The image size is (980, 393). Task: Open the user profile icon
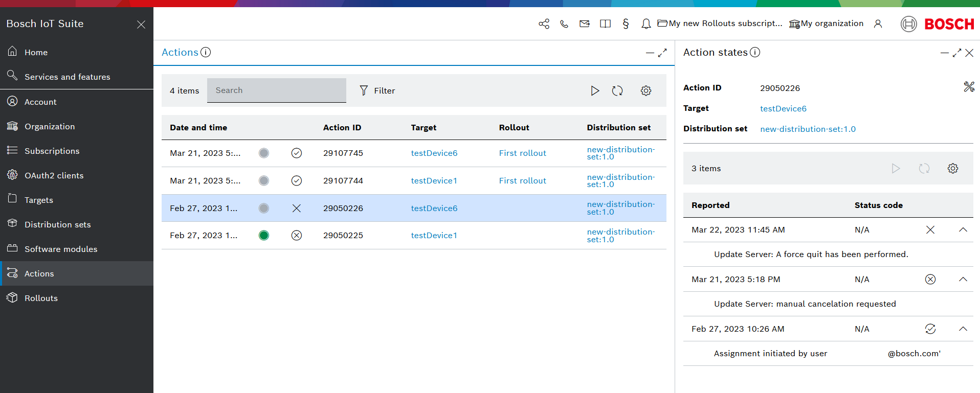coord(878,24)
